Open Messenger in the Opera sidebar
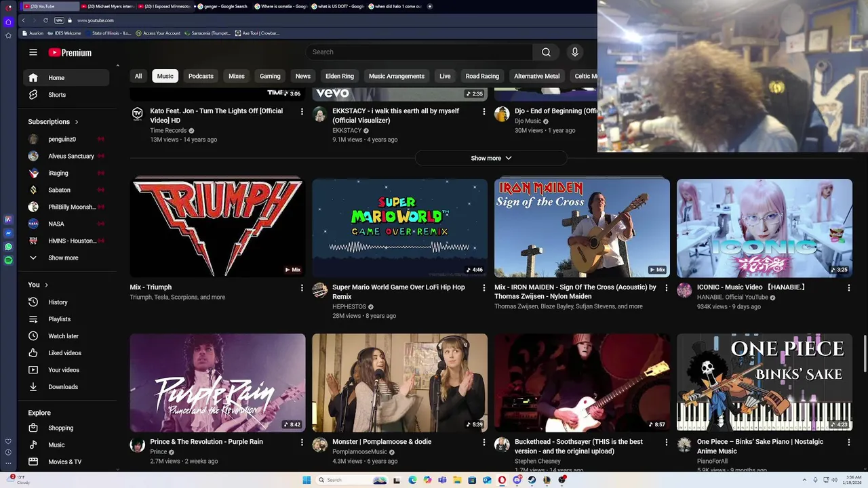The height and width of the screenshot is (488, 868). point(8,233)
